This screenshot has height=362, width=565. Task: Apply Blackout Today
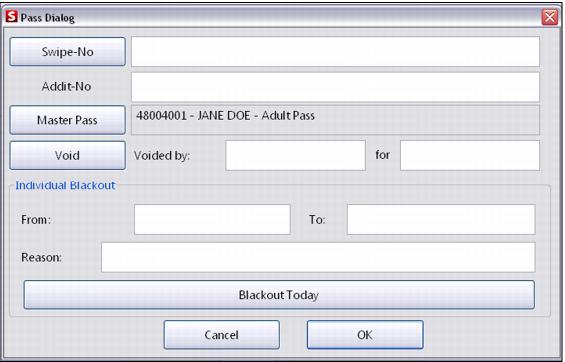tap(279, 295)
